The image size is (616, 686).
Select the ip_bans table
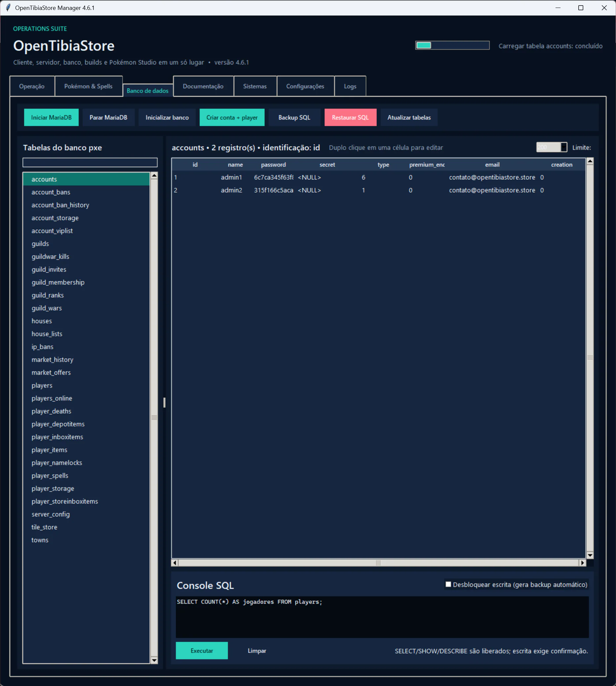click(x=86, y=347)
